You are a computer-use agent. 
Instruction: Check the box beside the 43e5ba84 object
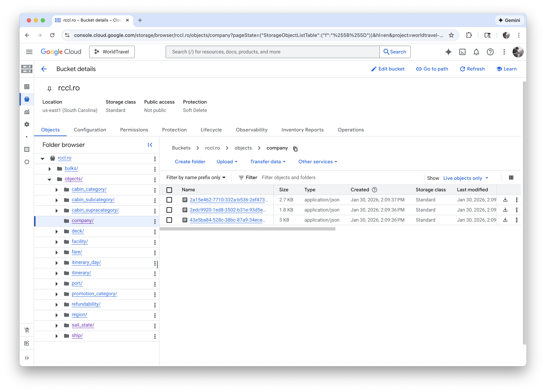[x=169, y=220]
